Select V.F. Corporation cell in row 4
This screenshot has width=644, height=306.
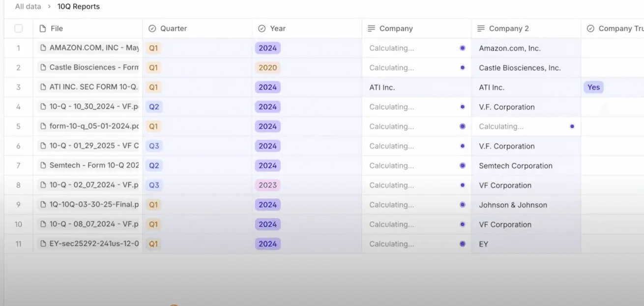tap(526, 107)
